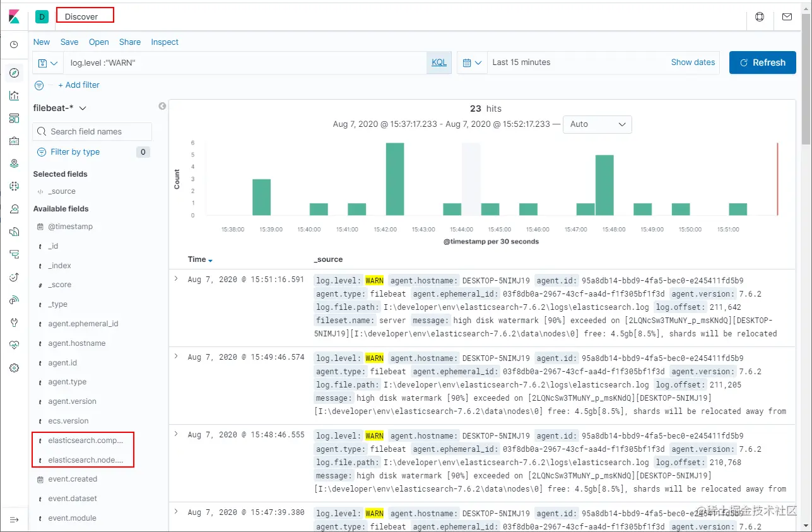Open the help menu icon in header
The height and width of the screenshot is (532, 812).
pos(760,17)
